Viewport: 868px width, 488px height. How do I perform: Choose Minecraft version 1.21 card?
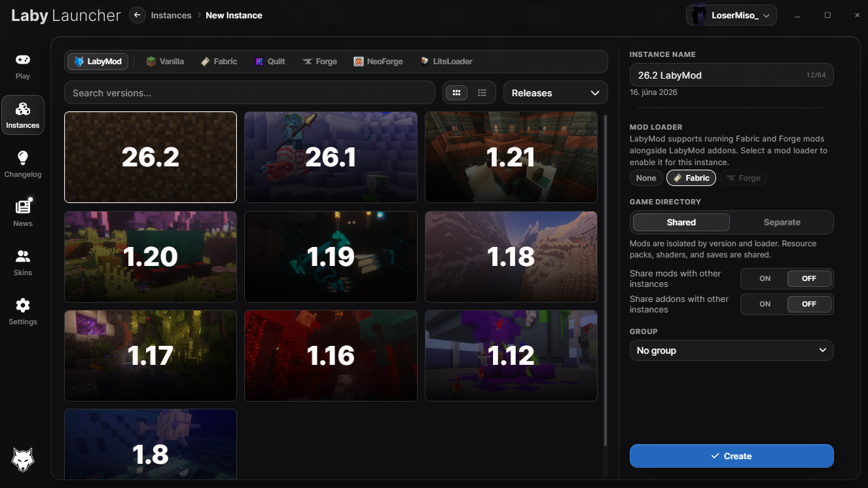point(511,157)
